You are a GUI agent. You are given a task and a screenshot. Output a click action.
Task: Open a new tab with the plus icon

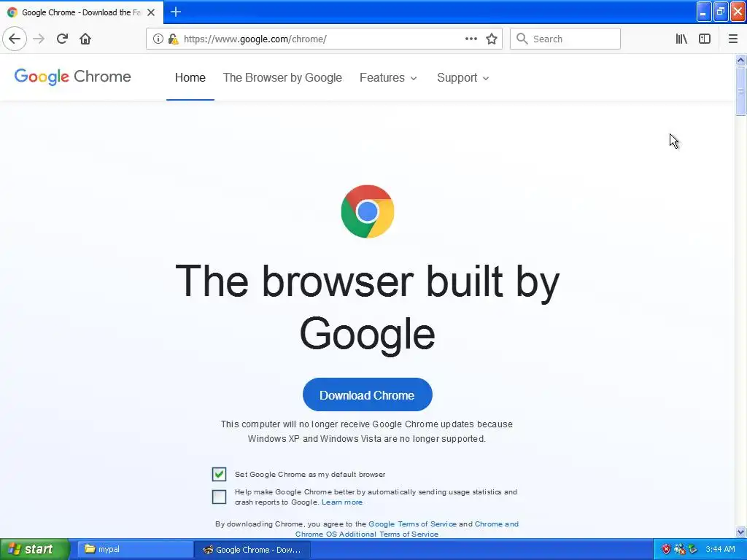click(x=176, y=12)
